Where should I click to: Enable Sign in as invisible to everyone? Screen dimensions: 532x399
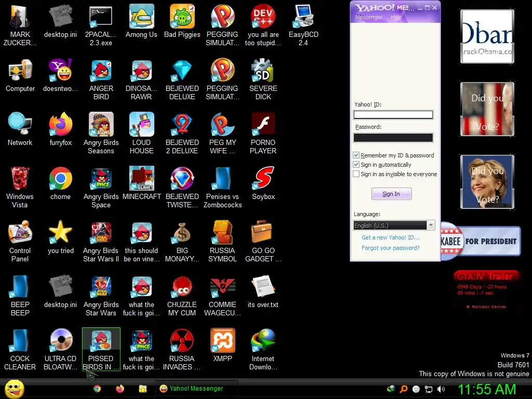356,174
